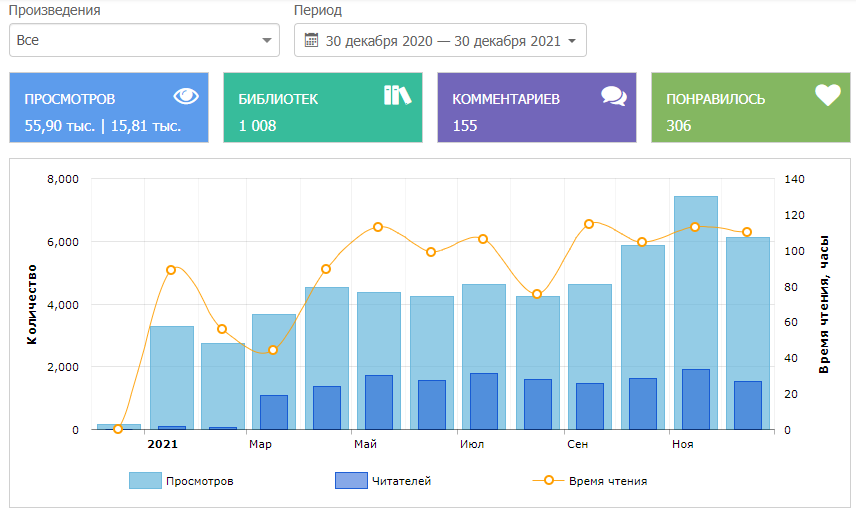
Task: Toggle Время чтения series in legend
Action: [607, 481]
